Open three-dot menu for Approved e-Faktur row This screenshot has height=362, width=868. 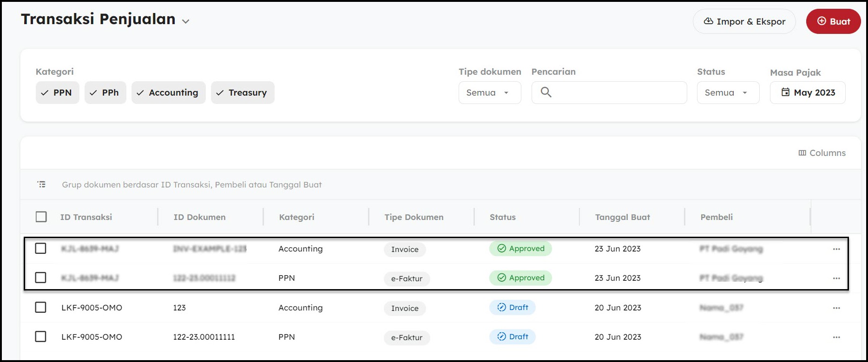pos(836,278)
